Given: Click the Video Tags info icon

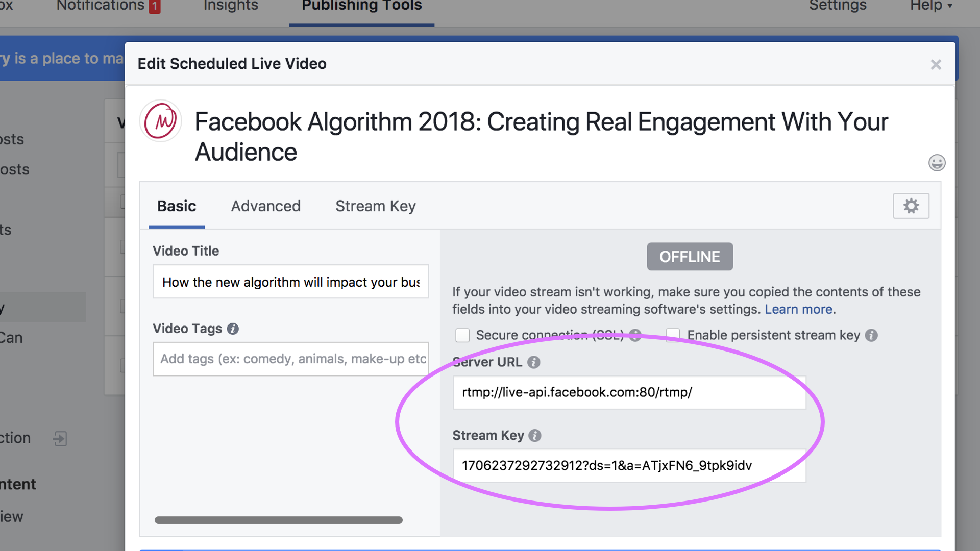Looking at the screenshot, I should [233, 329].
